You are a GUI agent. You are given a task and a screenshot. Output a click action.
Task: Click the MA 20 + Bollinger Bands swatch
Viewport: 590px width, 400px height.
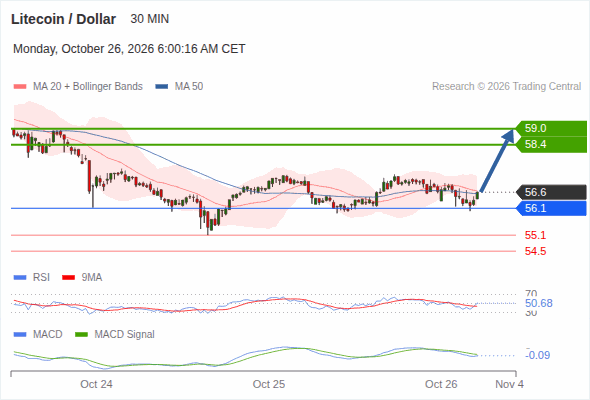(20, 87)
